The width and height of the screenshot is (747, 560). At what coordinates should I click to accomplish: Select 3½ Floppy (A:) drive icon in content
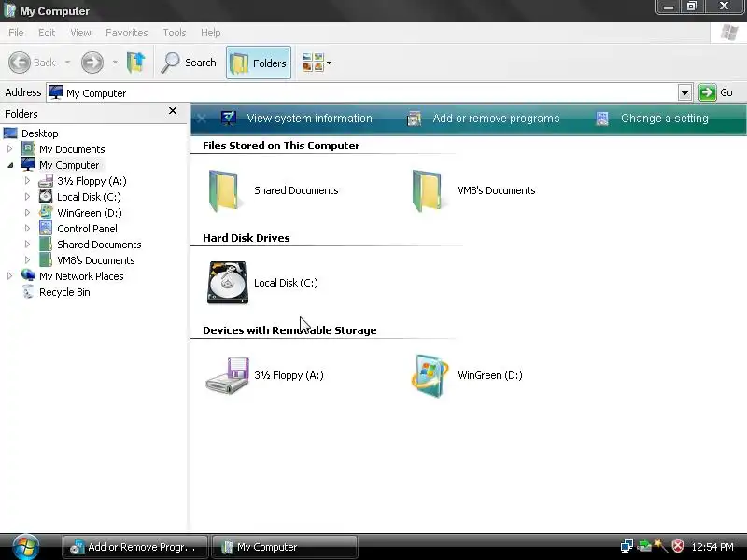[227, 375]
